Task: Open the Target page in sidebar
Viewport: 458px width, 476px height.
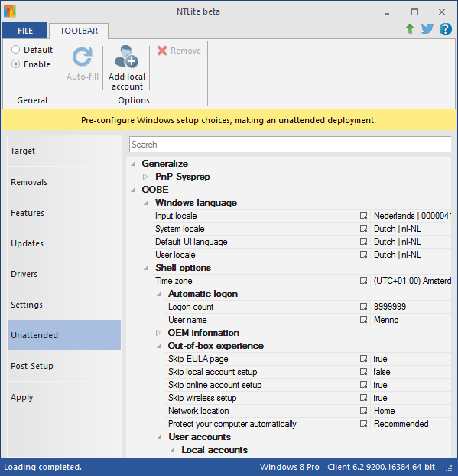Action: point(64,151)
